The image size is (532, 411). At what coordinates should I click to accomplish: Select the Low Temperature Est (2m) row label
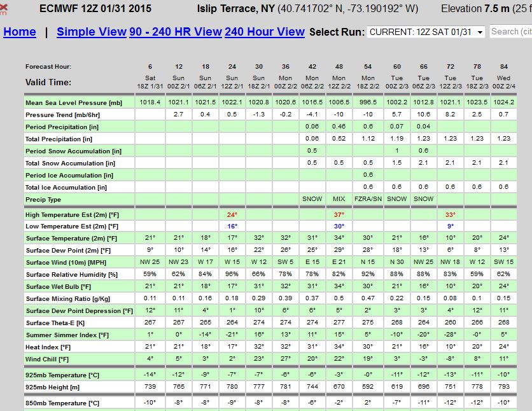tap(71, 226)
